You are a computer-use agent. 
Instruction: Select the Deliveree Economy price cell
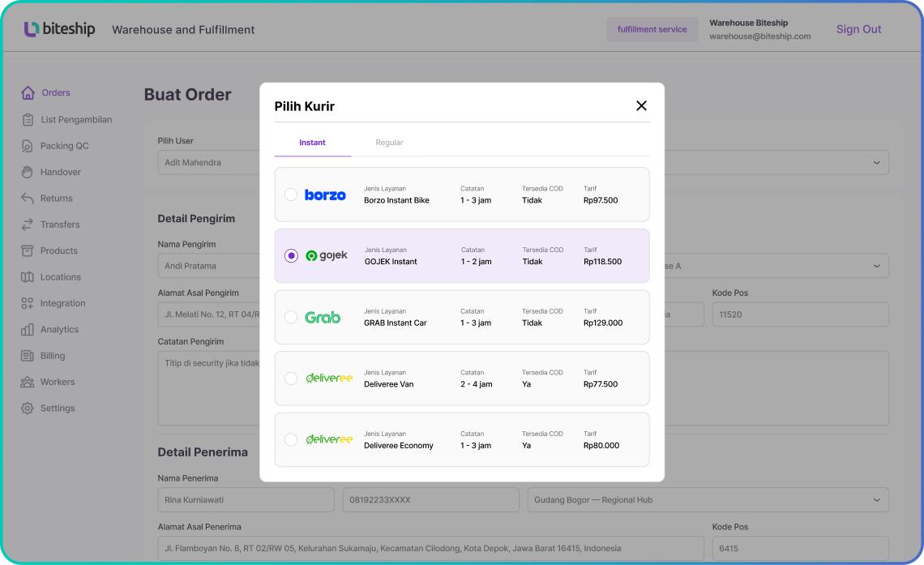(x=601, y=443)
